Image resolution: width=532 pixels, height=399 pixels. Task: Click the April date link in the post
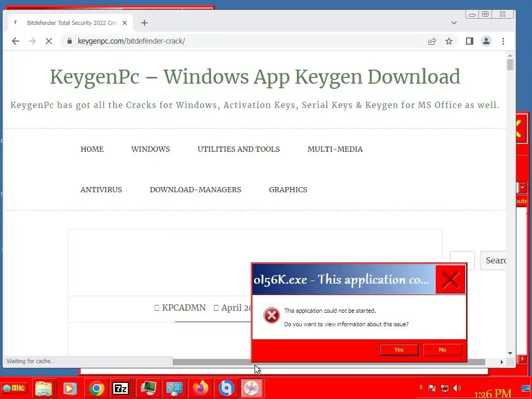tap(236, 308)
